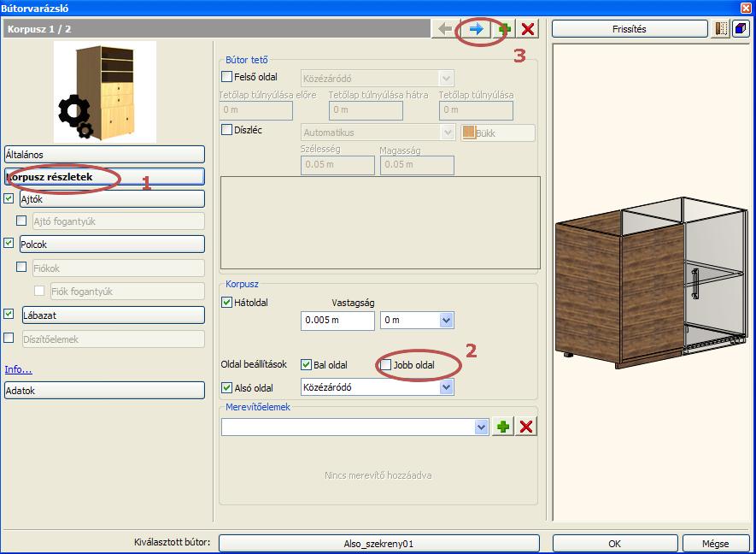Click the Hátoldal Vastagság 0.005 m field
Image resolution: width=756 pixels, height=554 pixels.
pyautogui.click(x=337, y=321)
